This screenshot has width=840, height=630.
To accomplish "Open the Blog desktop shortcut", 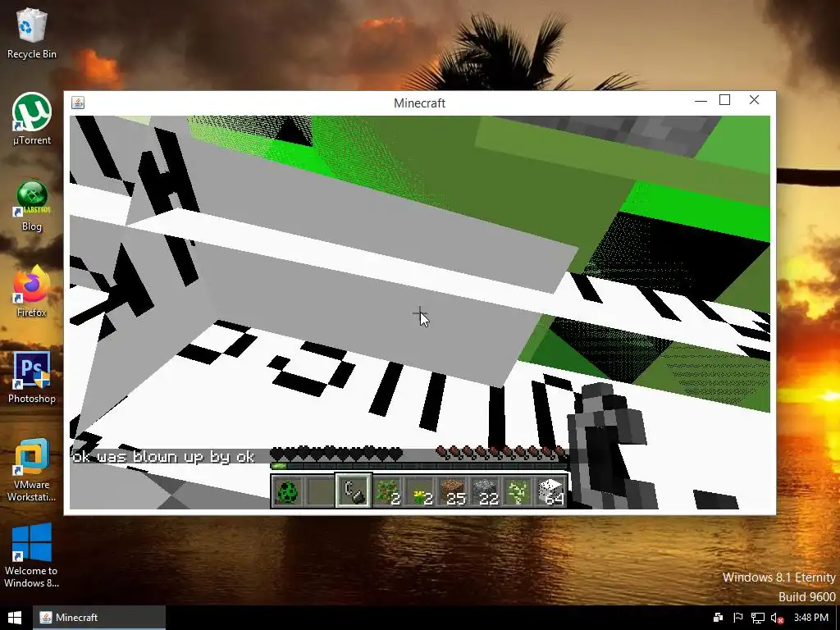I will coord(32,206).
